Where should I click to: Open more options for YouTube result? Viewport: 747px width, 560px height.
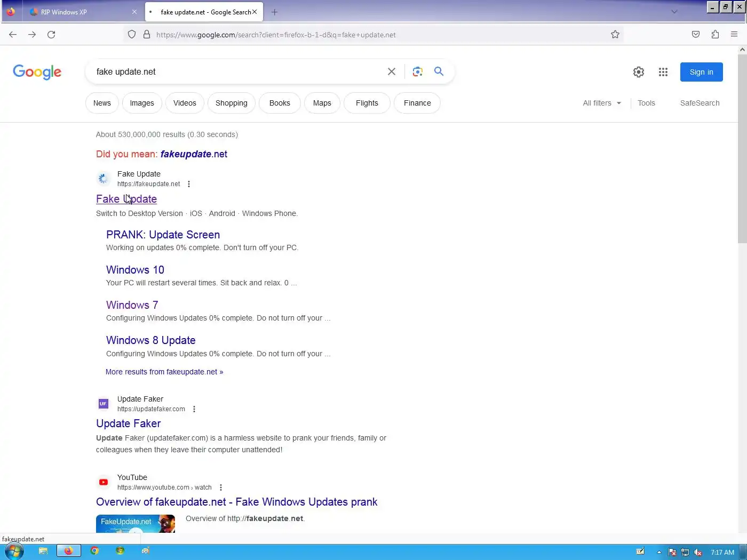221,487
